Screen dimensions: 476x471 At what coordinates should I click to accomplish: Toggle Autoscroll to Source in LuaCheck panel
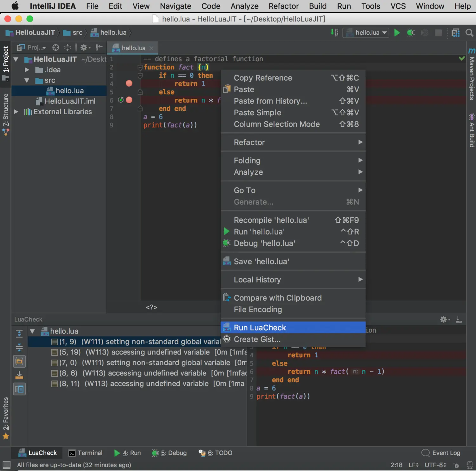click(x=19, y=362)
